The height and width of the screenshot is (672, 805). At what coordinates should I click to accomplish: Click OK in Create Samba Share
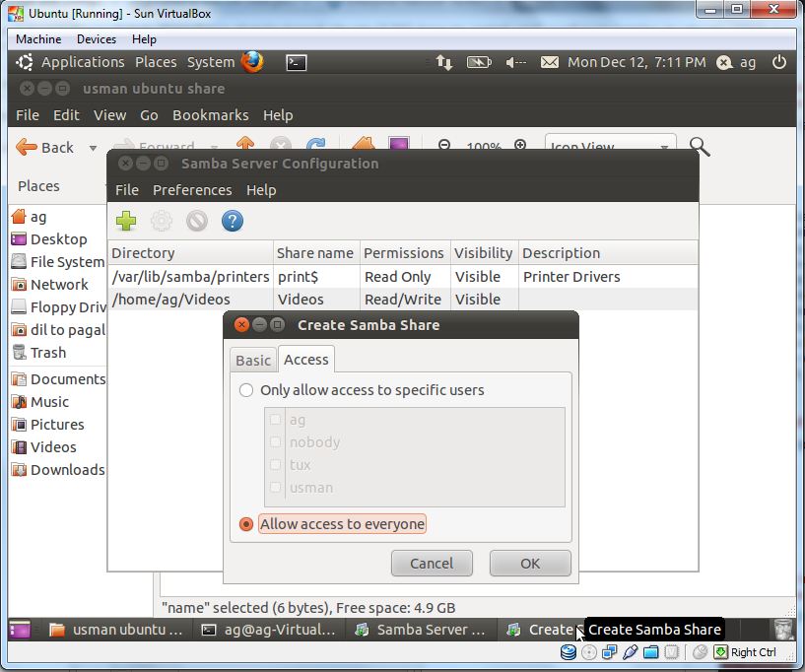(530, 564)
